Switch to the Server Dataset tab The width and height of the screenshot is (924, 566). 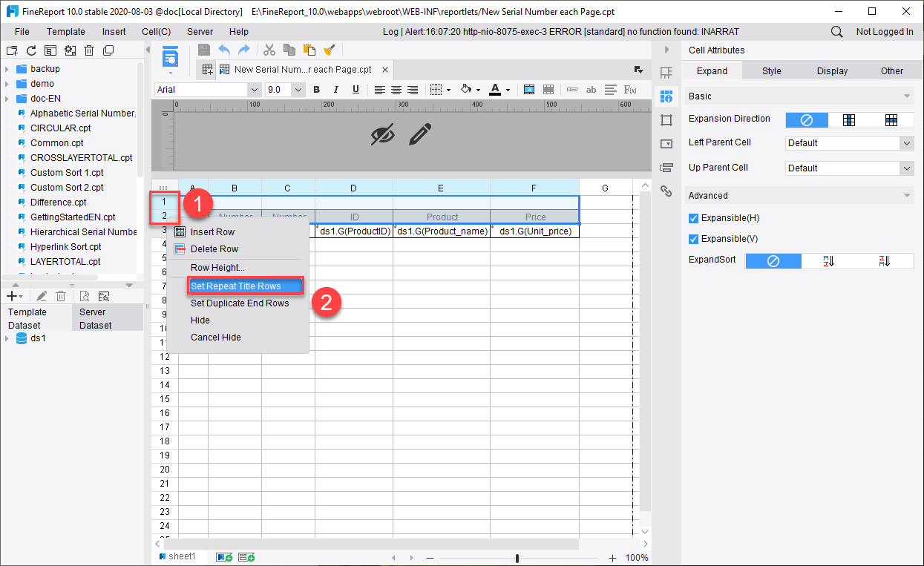pos(108,318)
